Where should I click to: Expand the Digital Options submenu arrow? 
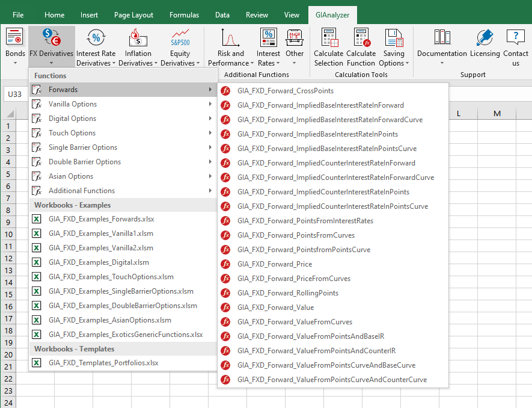210,119
